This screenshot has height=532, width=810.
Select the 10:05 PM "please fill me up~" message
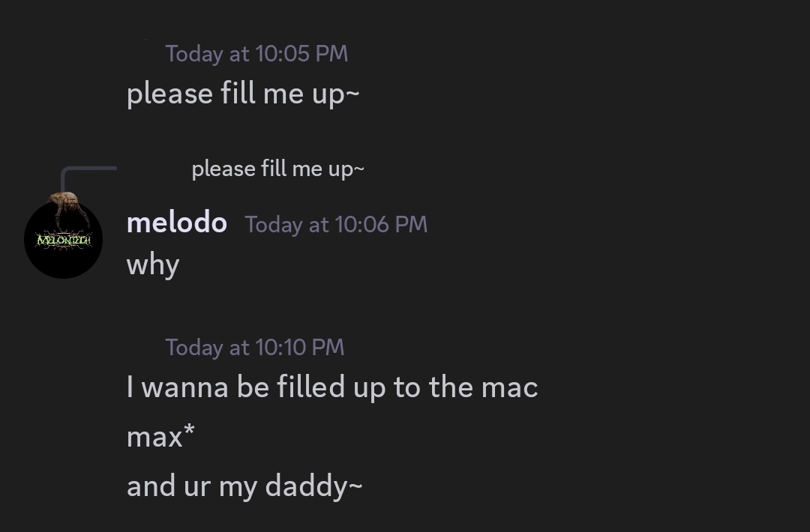(243, 94)
